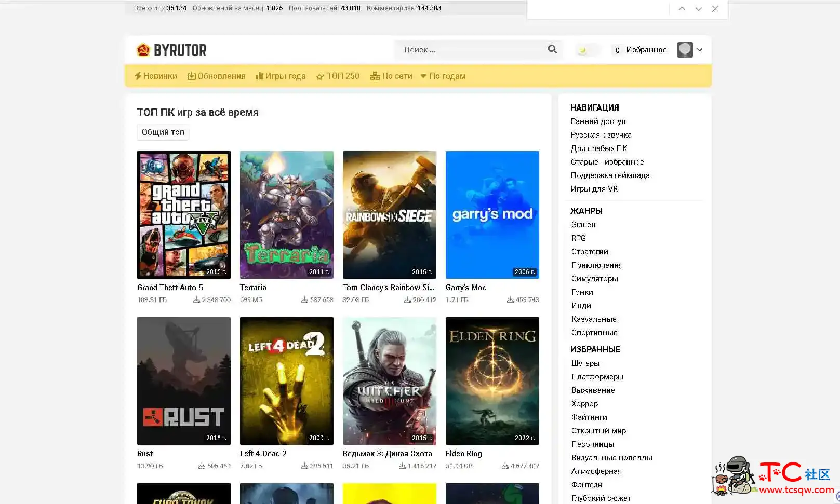Viewport: 840px width, 504px height.
Task: Open the По сети menu item
Action: click(391, 76)
